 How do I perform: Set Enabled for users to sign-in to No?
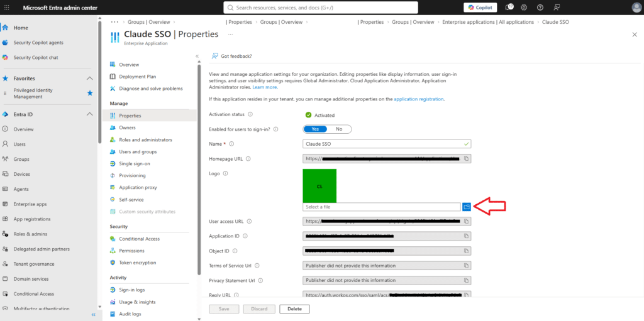(x=339, y=129)
